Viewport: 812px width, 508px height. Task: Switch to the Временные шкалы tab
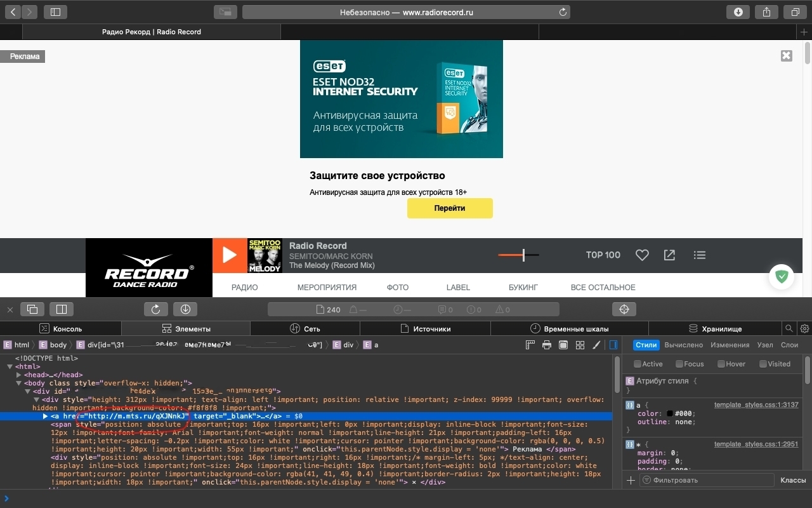point(570,328)
